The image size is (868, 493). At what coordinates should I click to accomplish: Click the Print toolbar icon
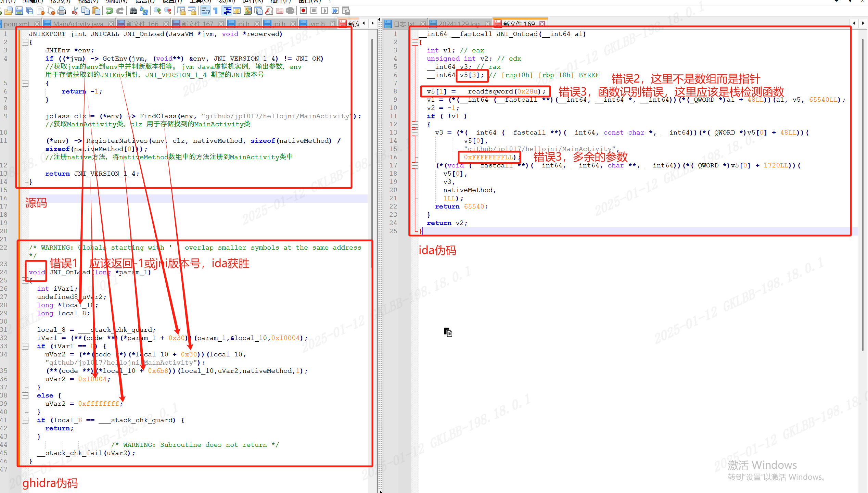(62, 11)
